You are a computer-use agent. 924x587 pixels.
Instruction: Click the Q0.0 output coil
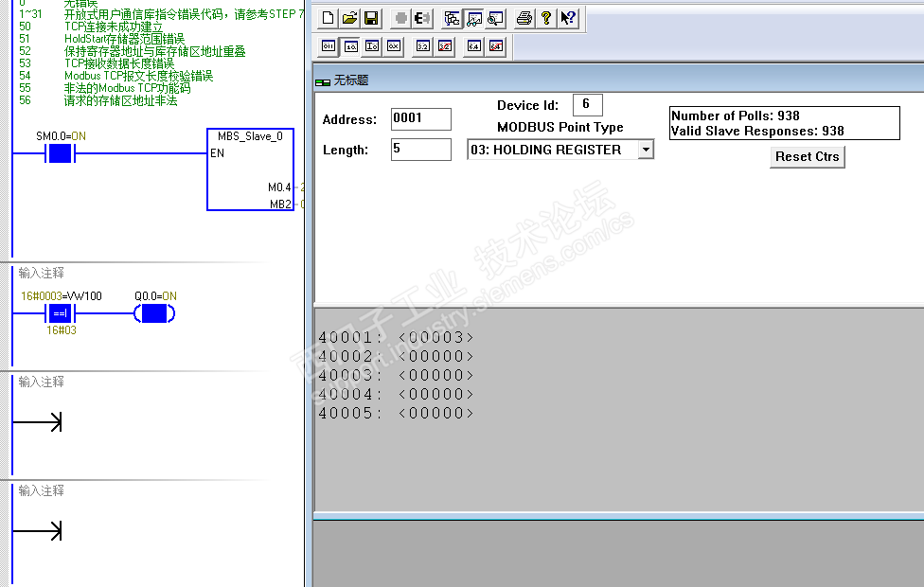[x=154, y=313]
